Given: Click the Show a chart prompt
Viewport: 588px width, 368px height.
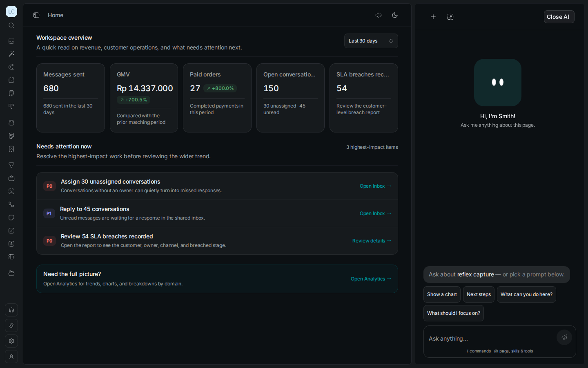Looking at the screenshot, I should tap(442, 294).
